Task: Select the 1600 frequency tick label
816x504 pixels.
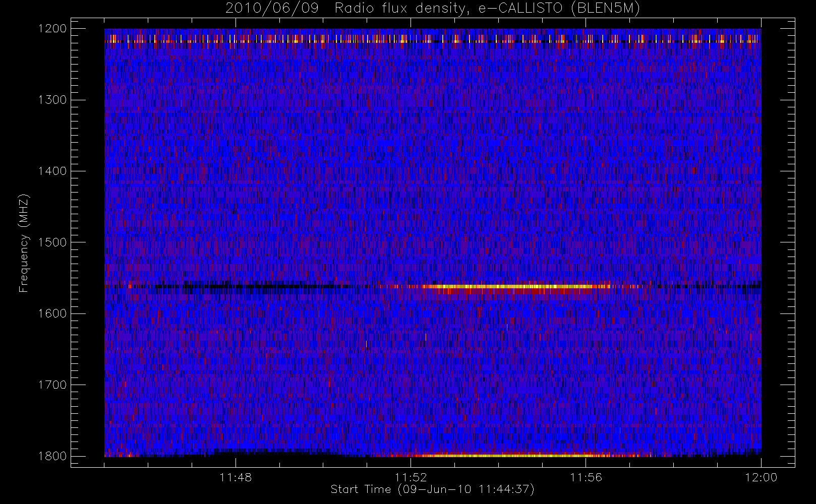Action: [x=52, y=313]
